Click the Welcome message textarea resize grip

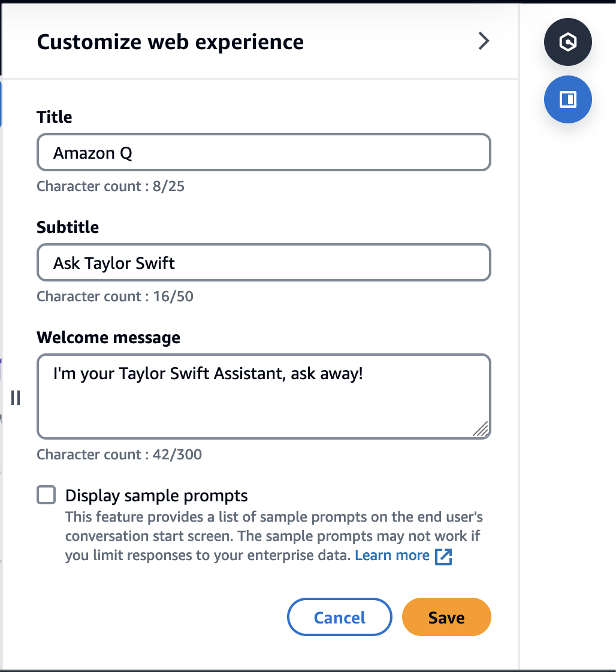tap(481, 429)
